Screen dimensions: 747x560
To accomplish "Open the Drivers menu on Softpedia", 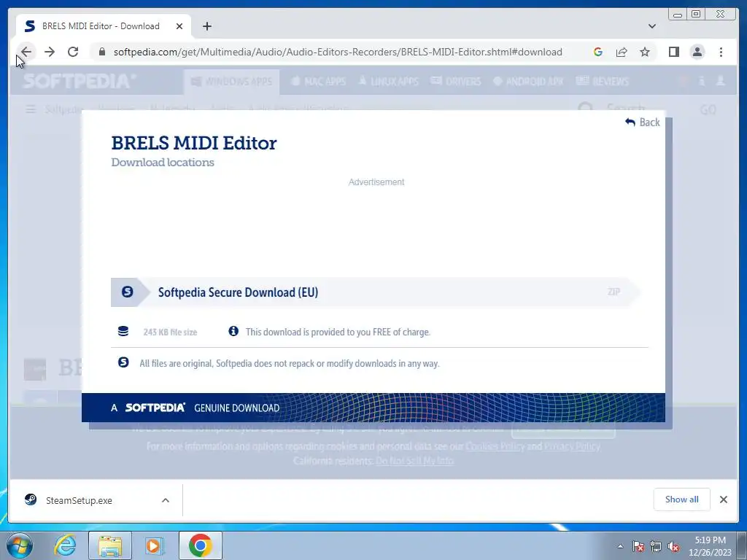I will [x=456, y=82].
